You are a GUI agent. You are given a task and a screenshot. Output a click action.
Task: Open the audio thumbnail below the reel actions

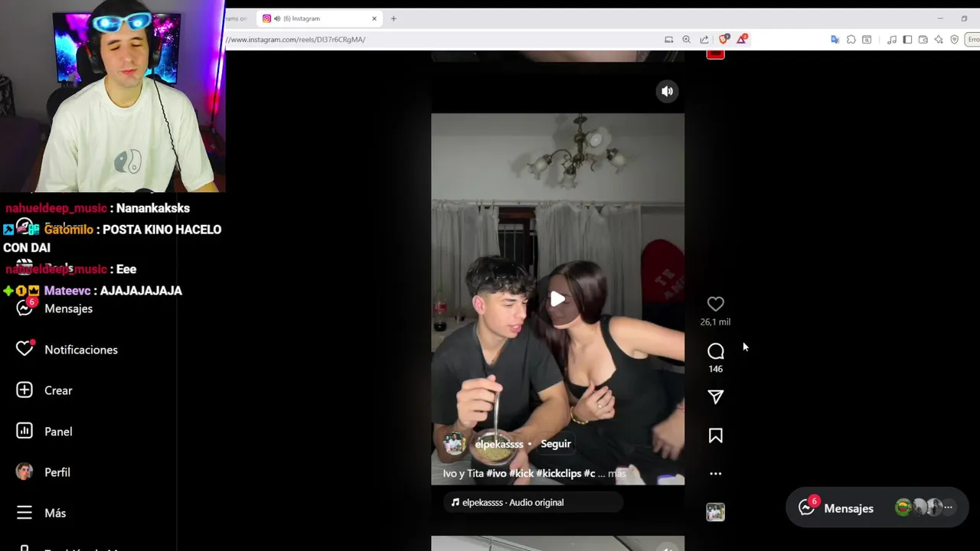715,512
